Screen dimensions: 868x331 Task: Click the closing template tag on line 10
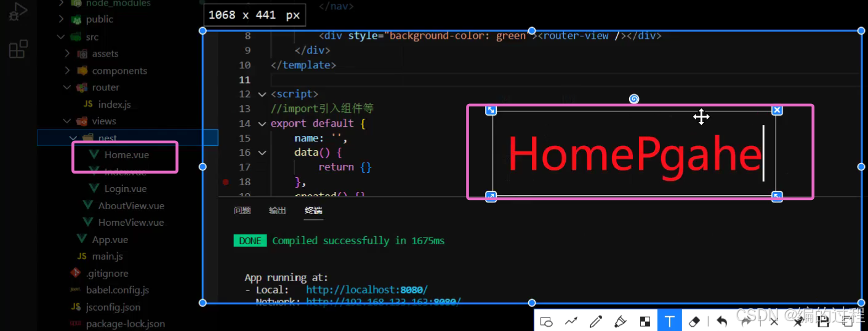coord(303,65)
